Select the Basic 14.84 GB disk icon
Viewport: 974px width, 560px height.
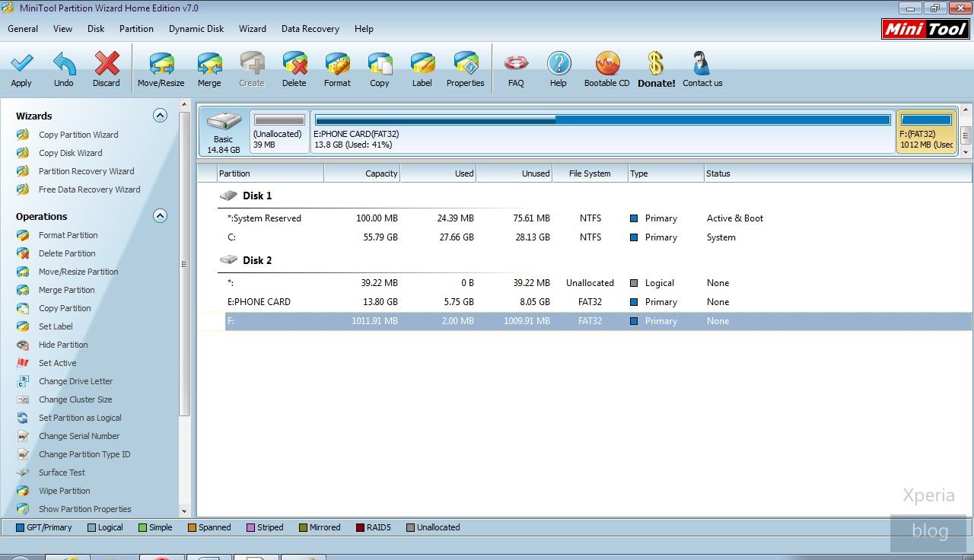[x=224, y=132]
